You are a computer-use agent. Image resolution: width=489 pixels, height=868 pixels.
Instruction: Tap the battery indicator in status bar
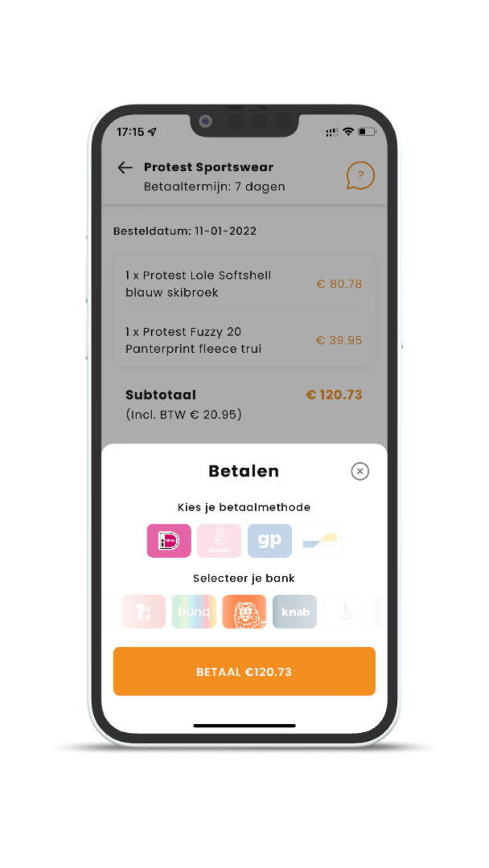367,132
